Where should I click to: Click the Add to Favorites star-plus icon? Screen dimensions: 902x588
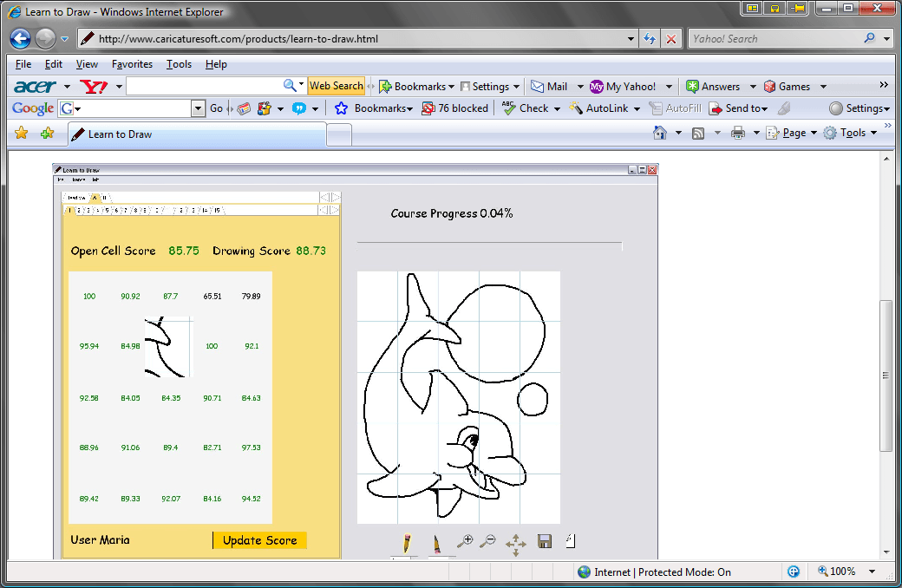47,134
